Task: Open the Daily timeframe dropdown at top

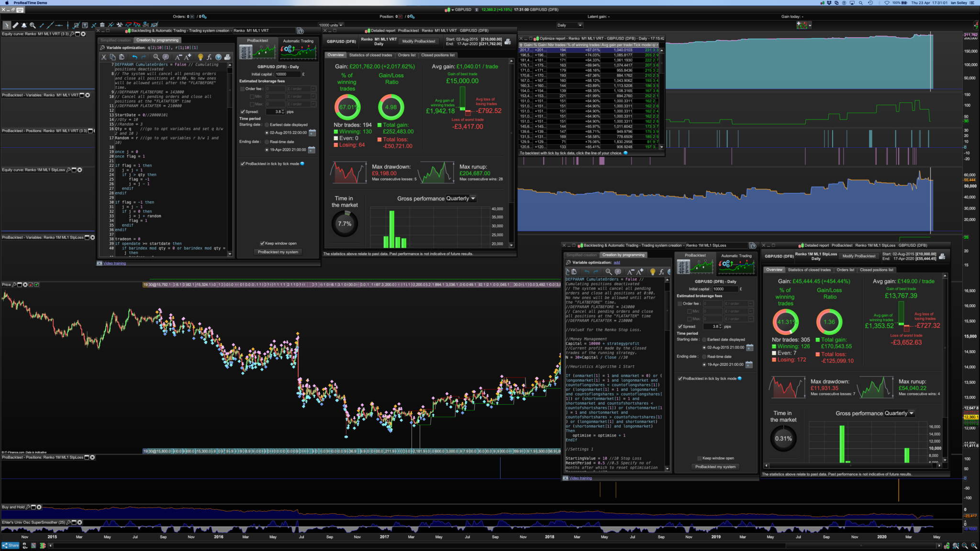Action: tap(569, 25)
